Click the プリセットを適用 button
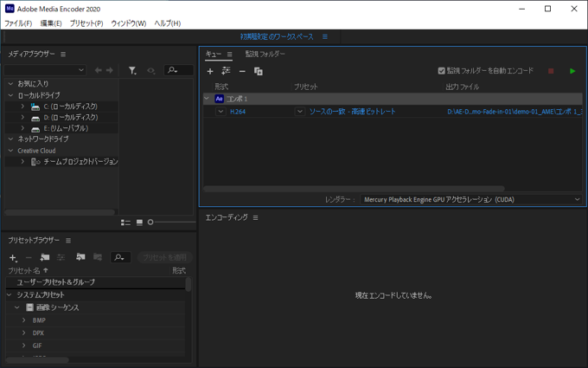 tap(164, 257)
